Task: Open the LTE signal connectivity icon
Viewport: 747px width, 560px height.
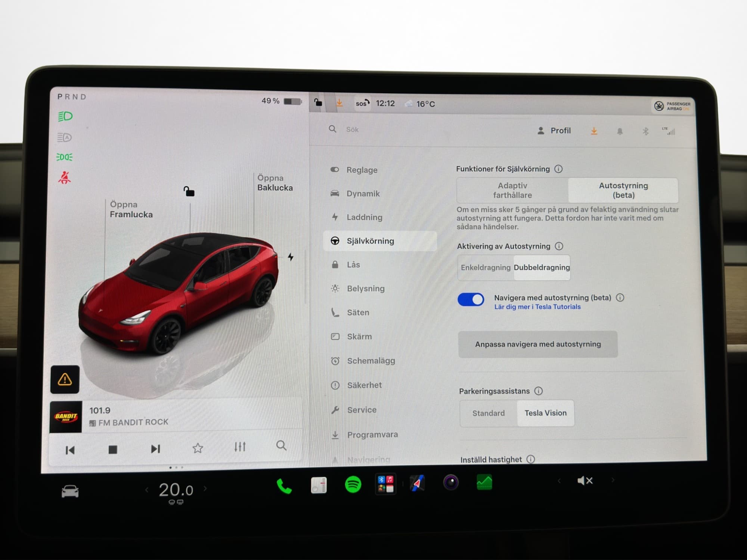Action: tap(669, 131)
